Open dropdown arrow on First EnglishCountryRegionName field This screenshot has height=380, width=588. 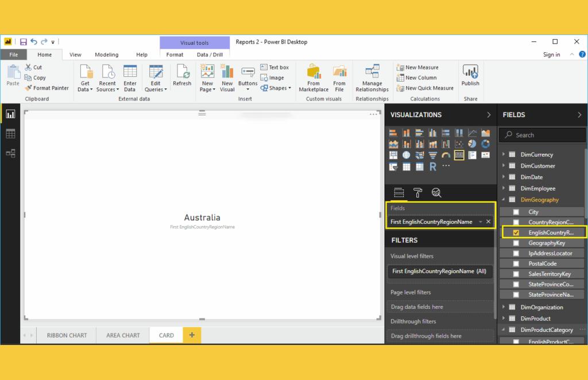coord(480,222)
